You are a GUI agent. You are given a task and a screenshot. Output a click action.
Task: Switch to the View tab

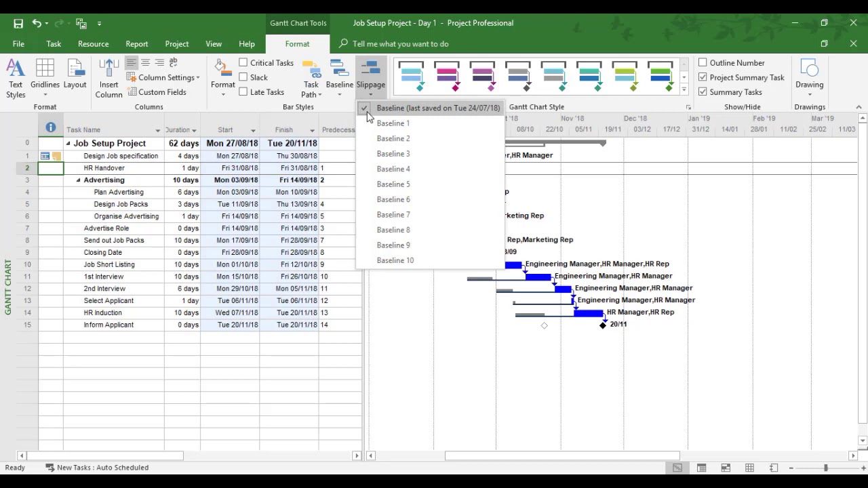click(214, 44)
